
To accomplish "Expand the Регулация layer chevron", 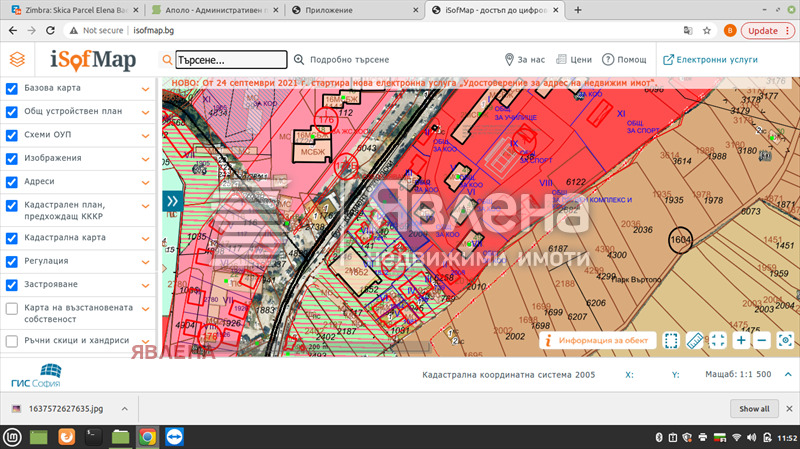I will click(x=145, y=262).
